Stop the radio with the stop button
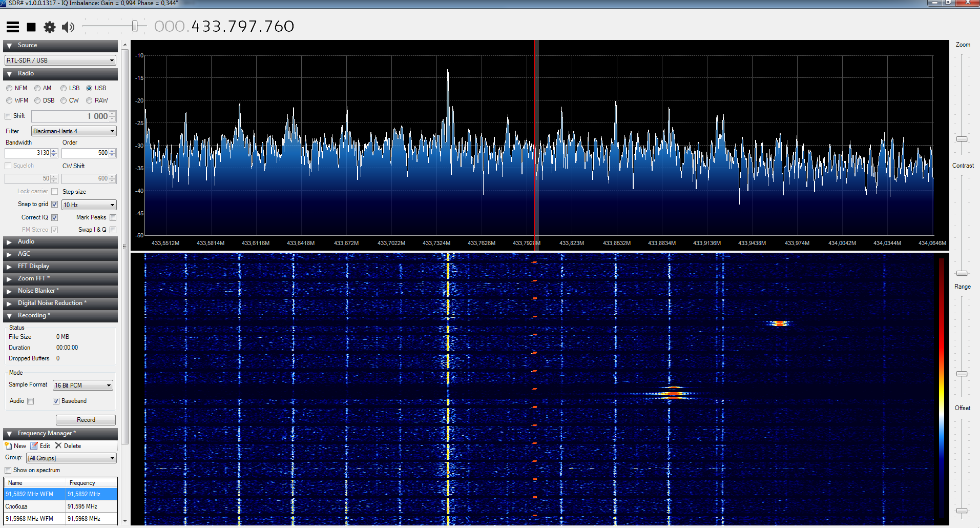The image size is (980, 528). pyautogui.click(x=31, y=27)
